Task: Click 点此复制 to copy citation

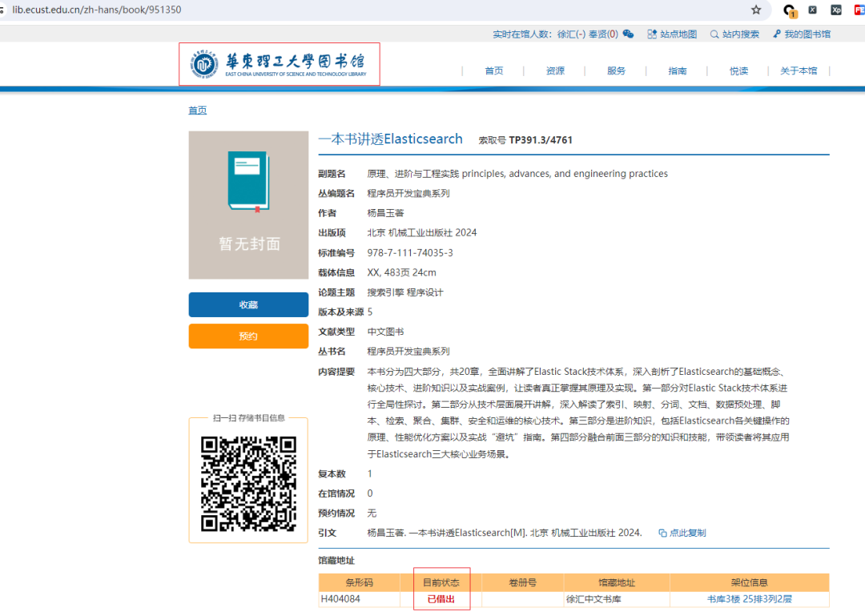Action: [x=682, y=533]
